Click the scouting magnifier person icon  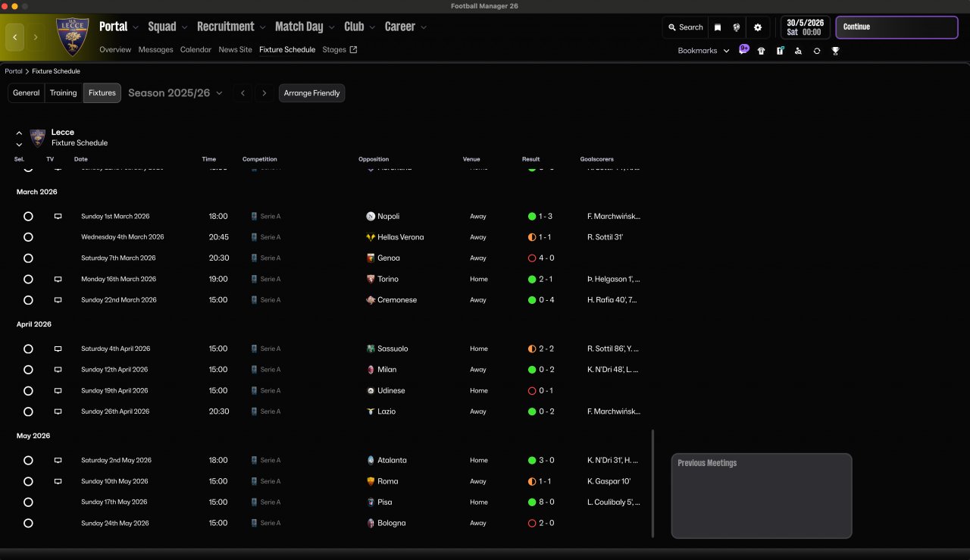pyautogui.click(x=798, y=51)
